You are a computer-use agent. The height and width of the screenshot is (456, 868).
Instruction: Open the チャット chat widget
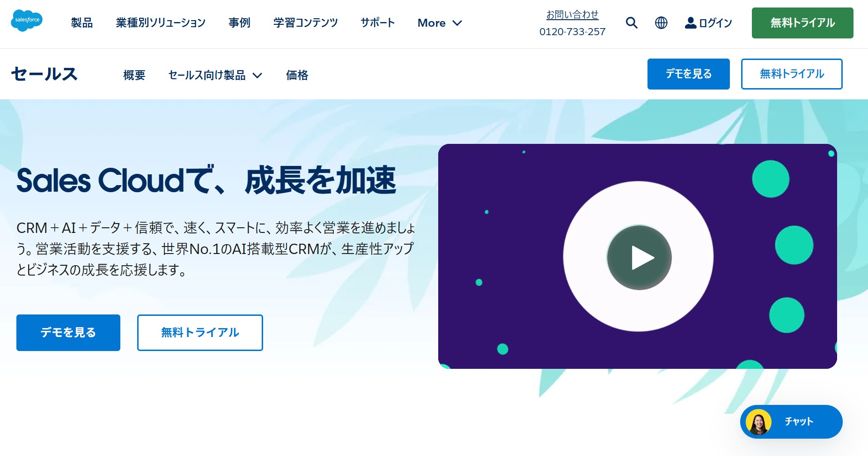click(x=791, y=422)
